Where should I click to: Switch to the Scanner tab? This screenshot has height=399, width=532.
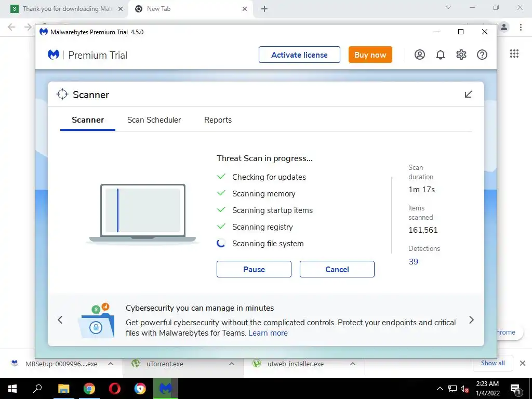point(88,120)
